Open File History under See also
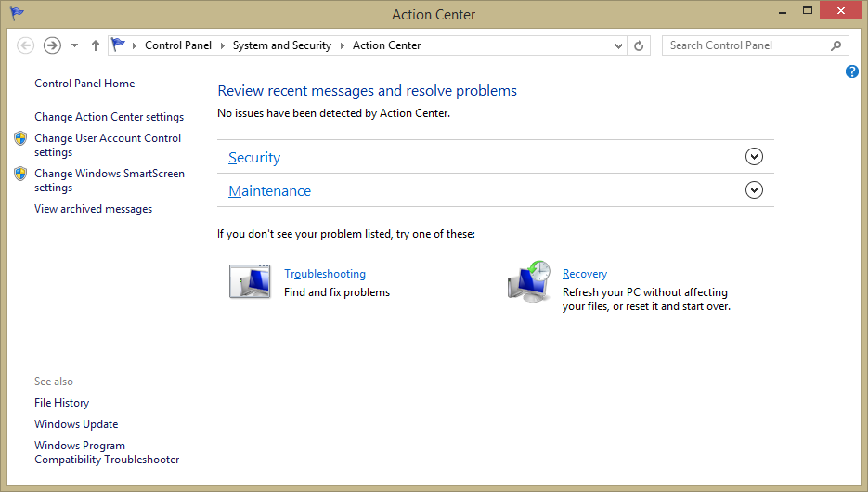 tap(61, 403)
